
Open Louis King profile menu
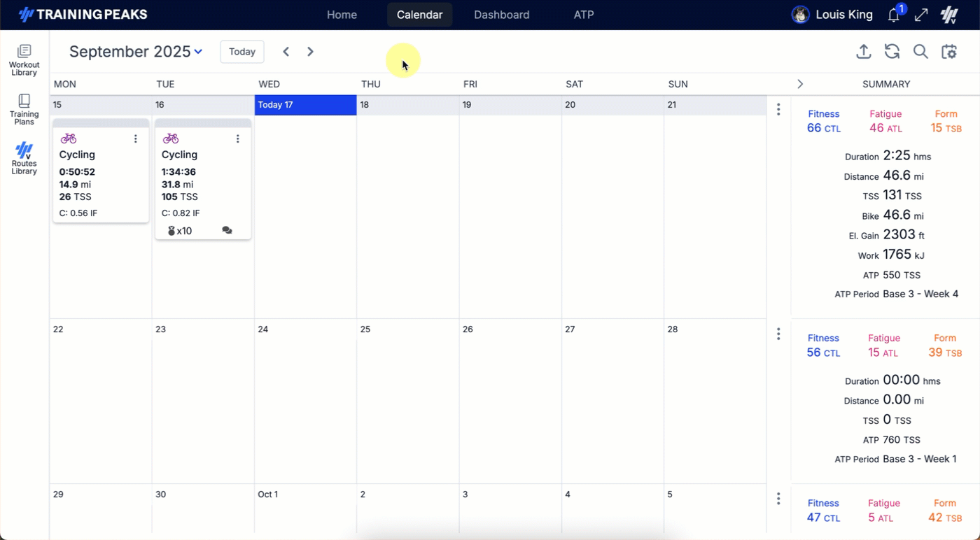(x=832, y=15)
